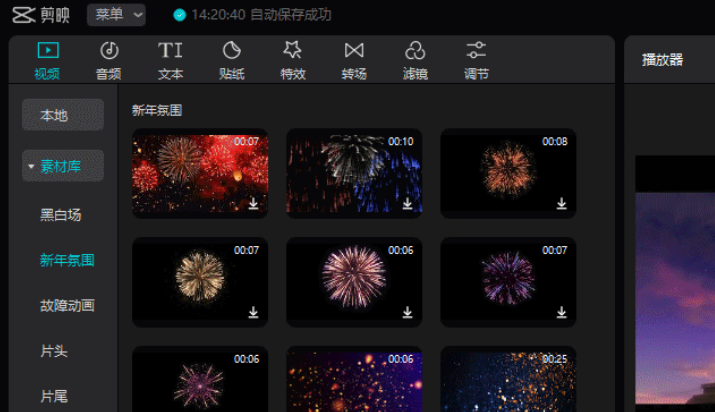This screenshot has height=412, width=715.
Task: Select the blue-gold glitter 00:25 thumbnail
Action: (508, 379)
